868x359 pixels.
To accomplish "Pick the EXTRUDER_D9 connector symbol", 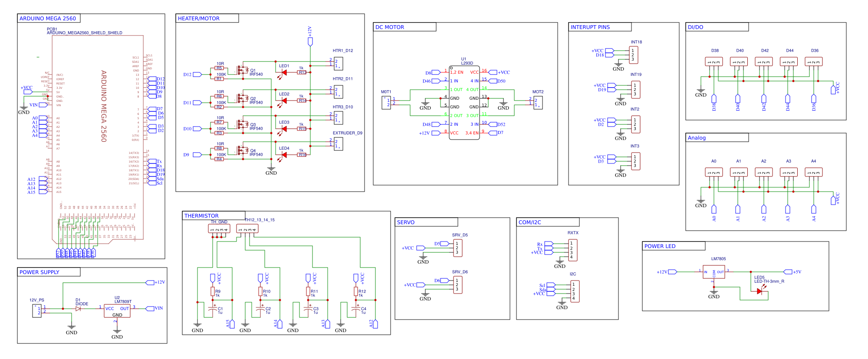I will 339,144.
